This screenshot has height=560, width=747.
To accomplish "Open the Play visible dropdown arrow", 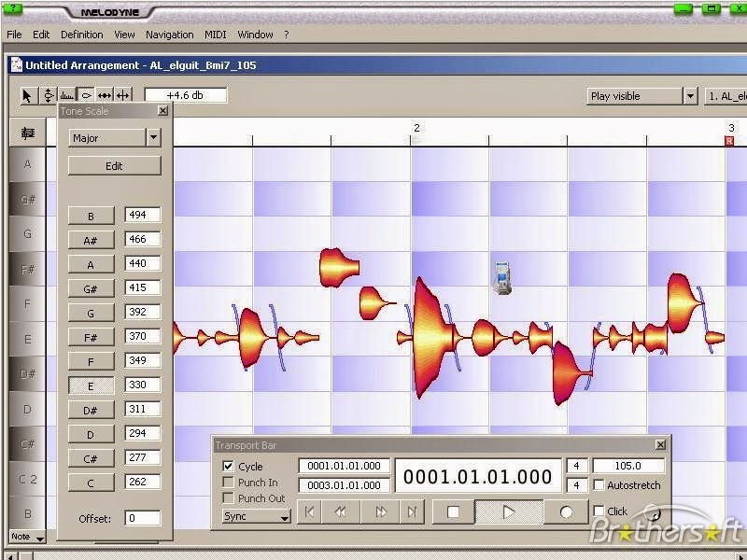I will point(690,96).
